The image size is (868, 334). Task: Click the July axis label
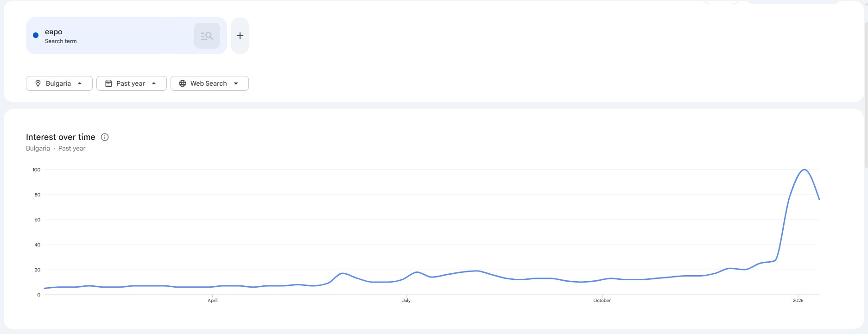click(406, 300)
